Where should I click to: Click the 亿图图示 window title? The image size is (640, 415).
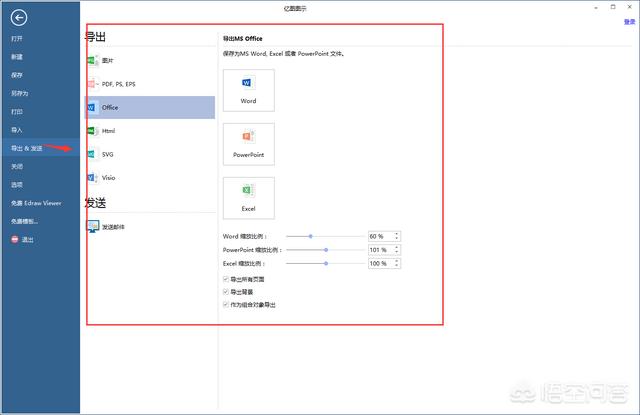pyautogui.click(x=295, y=8)
